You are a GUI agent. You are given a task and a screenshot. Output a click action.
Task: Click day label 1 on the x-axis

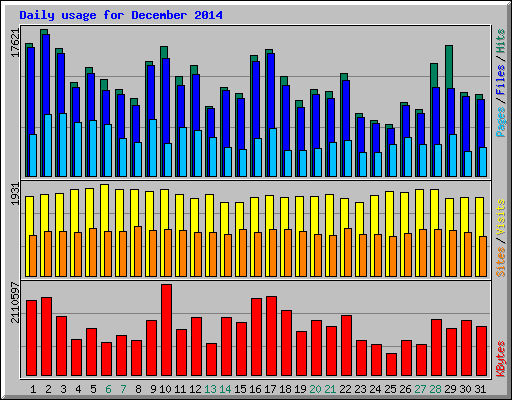pyautogui.click(x=33, y=389)
